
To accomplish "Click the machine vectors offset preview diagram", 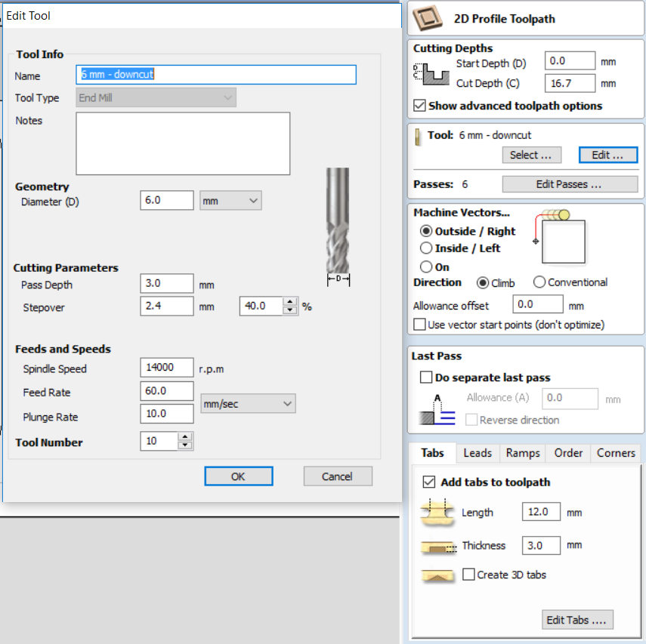I will [x=559, y=238].
